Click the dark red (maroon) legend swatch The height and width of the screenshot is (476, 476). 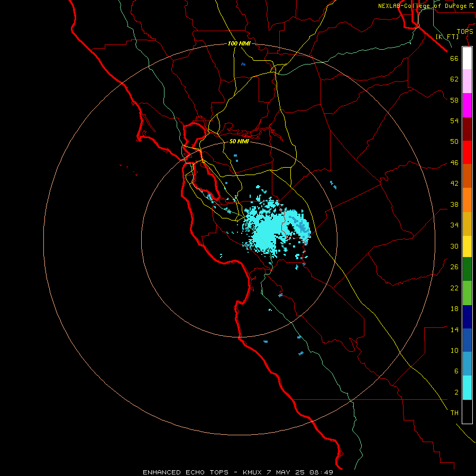click(x=467, y=129)
